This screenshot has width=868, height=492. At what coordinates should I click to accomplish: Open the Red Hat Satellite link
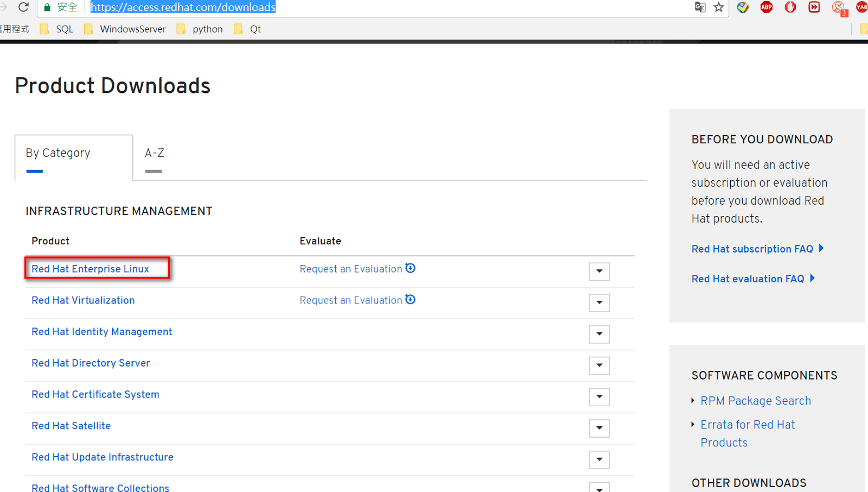point(71,426)
